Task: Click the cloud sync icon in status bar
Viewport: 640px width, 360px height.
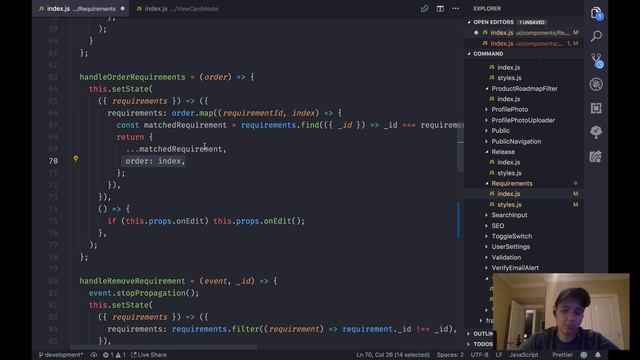Action: click(x=93, y=355)
